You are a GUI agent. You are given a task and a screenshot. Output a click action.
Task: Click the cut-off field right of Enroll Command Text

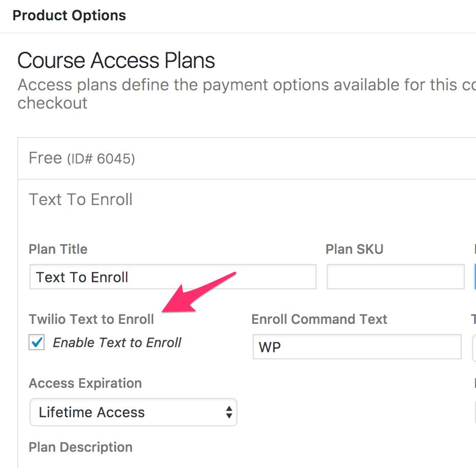pos(474,348)
